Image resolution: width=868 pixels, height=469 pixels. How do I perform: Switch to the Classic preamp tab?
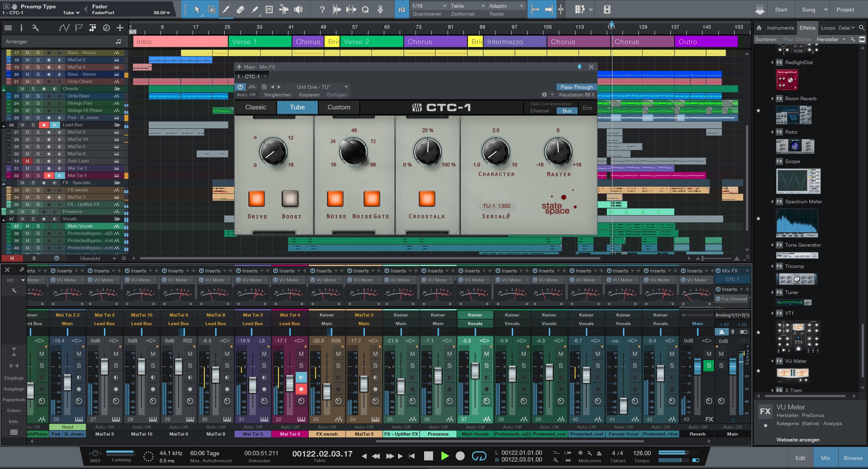pos(256,107)
